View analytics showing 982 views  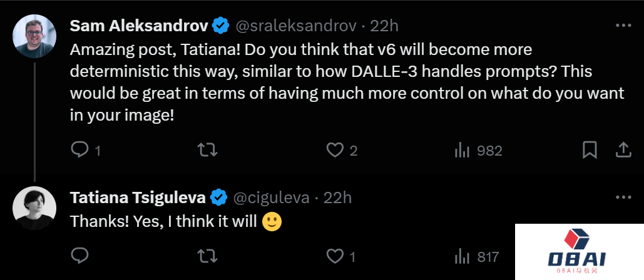[x=462, y=150]
